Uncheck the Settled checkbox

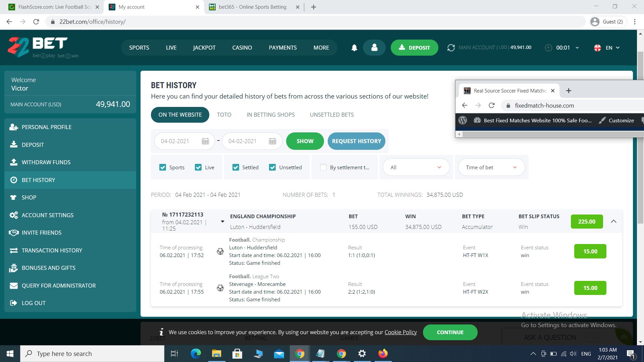click(x=236, y=167)
